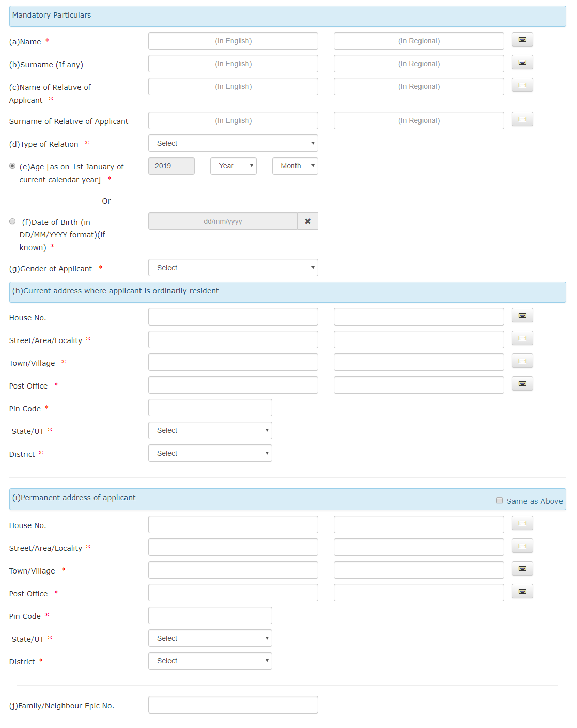Clear the Date of Birth using the X icon
Image resolution: width=577 pixels, height=728 pixels.
point(307,221)
